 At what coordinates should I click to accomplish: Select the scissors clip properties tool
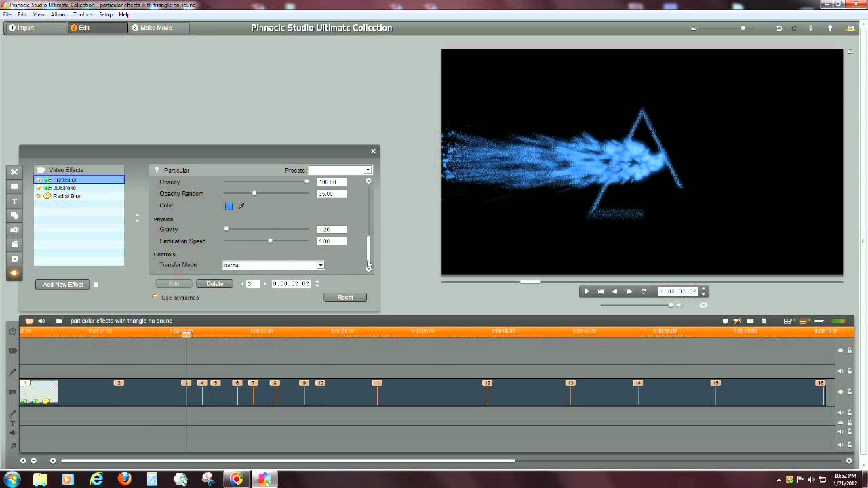(14, 172)
